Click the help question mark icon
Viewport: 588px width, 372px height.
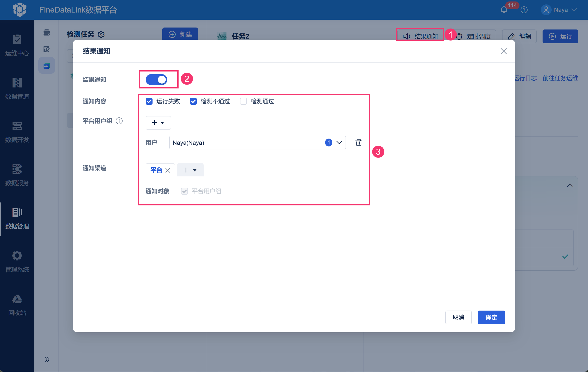tap(524, 10)
